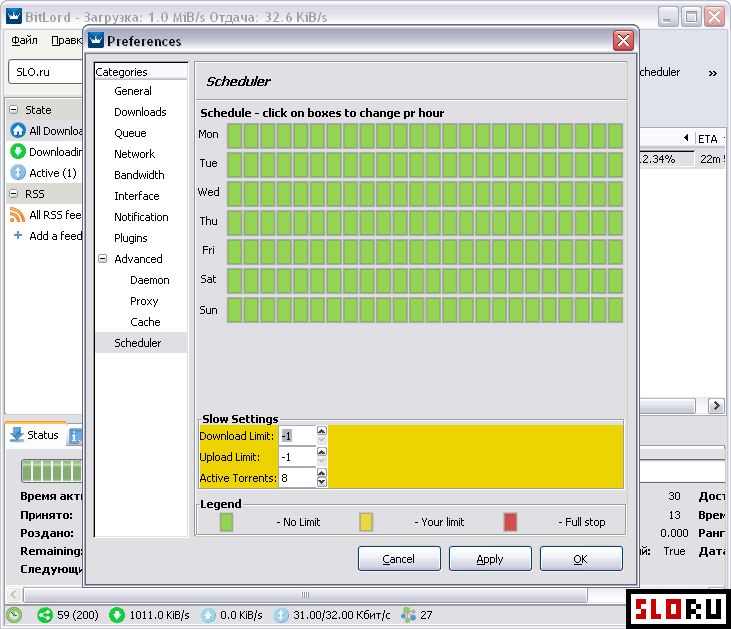Screen dimensions: 731x629
Task: Open the Daemon settings
Action: (x=150, y=280)
